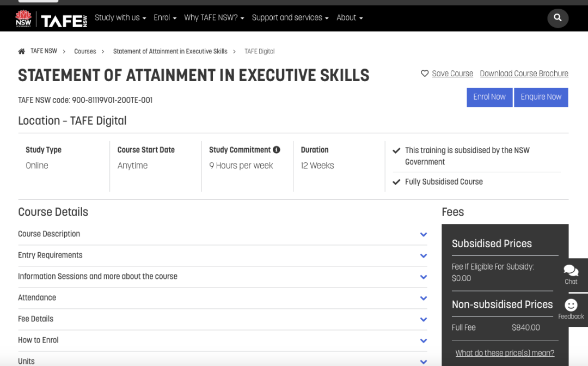Expand the Units section
Screen dimensions: 588x366
point(222,360)
